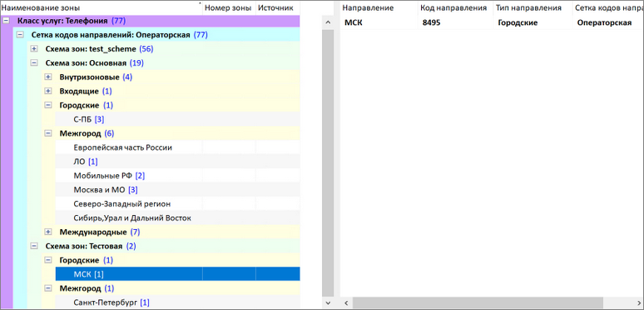The height and width of the screenshot is (310, 644).
Task: Click the horizontal scrollbar thumb
Action: pos(478,303)
